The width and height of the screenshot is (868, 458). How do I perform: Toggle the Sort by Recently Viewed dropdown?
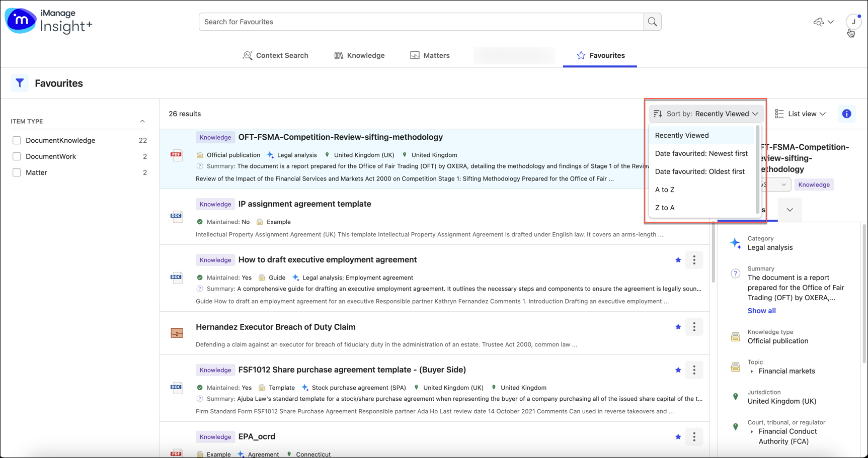tap(706, 114)
